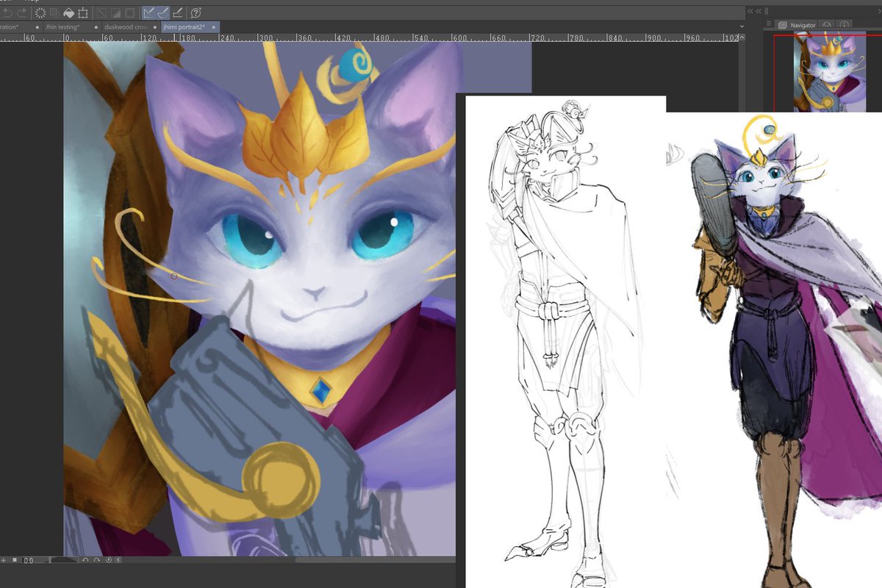The width and height of the screenshot is (882, 588).
Task: Switch to the Information palette tab
Action: point(845,25)
